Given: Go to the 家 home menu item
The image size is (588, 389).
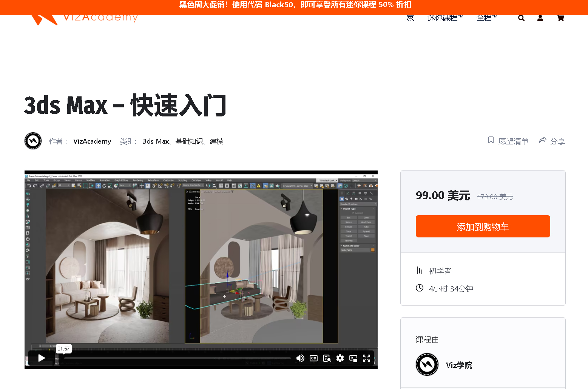Looking at the screenshot, I should 410,18.
